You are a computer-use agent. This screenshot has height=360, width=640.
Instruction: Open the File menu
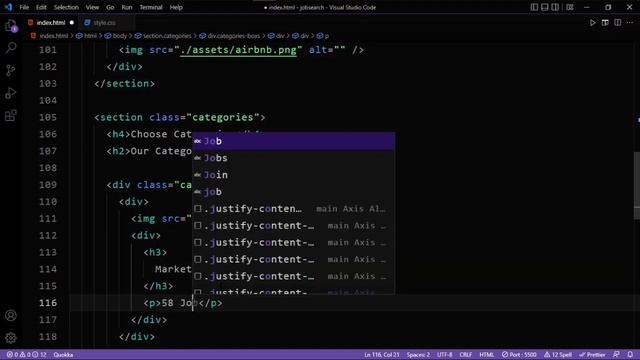[x=24, y=7]
